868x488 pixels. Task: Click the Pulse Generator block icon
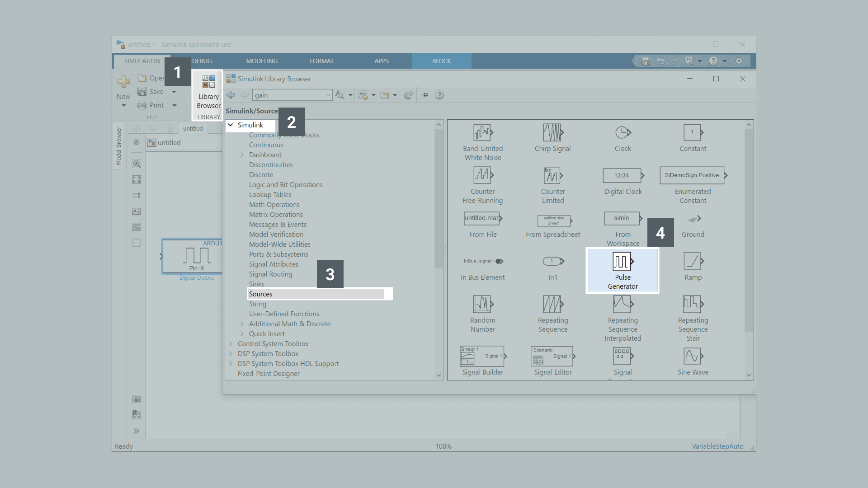tap(622, 261)
